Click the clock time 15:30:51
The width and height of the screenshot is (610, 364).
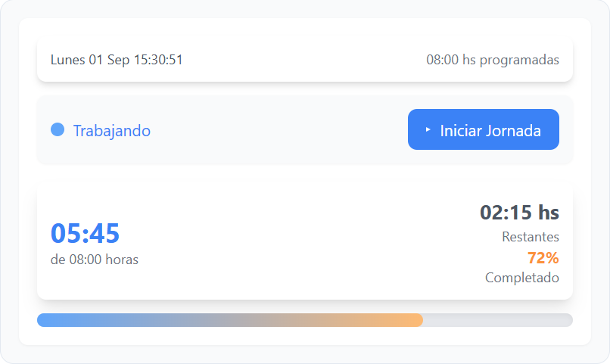pos(158,60)
